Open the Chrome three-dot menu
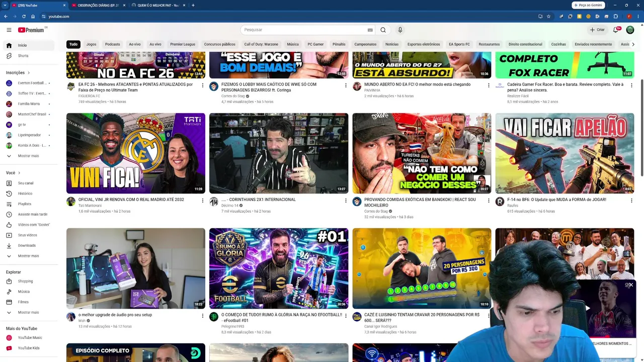Screen dimensions: 644x362 tap(638, 16)
